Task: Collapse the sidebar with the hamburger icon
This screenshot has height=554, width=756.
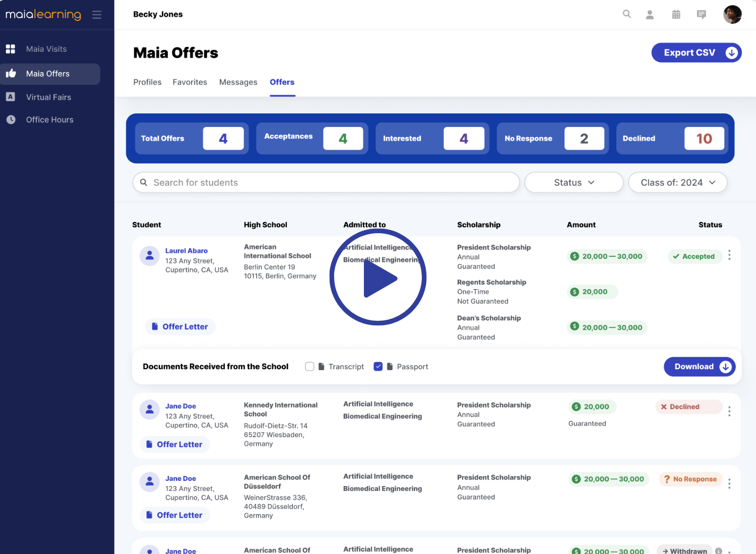Action: point(97,14)
